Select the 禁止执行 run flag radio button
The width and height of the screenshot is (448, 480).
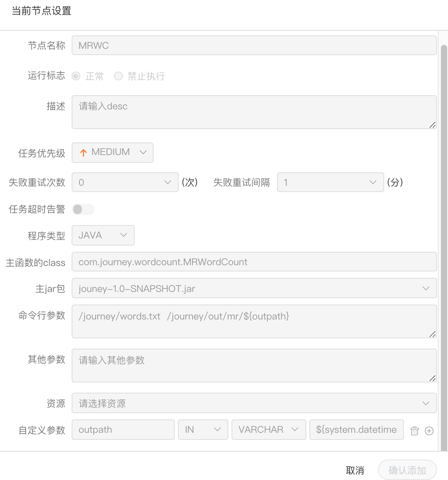[x=118, y=76]
